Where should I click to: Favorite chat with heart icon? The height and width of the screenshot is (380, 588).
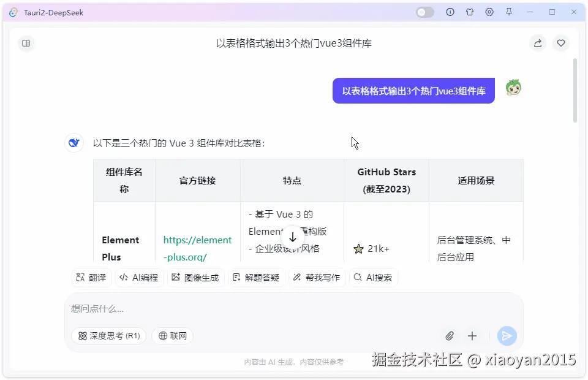(x=561, y=43)
